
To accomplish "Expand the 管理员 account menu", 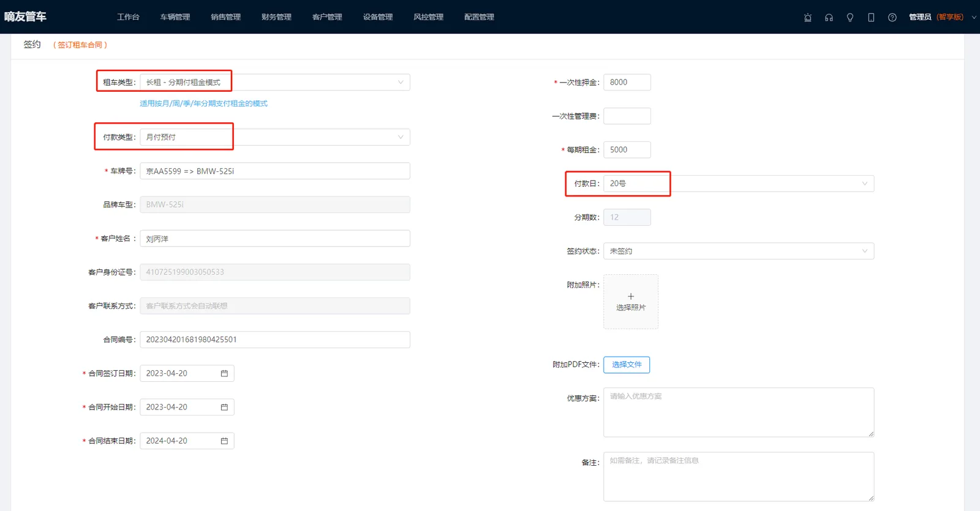I will click(x=943, y=17).
